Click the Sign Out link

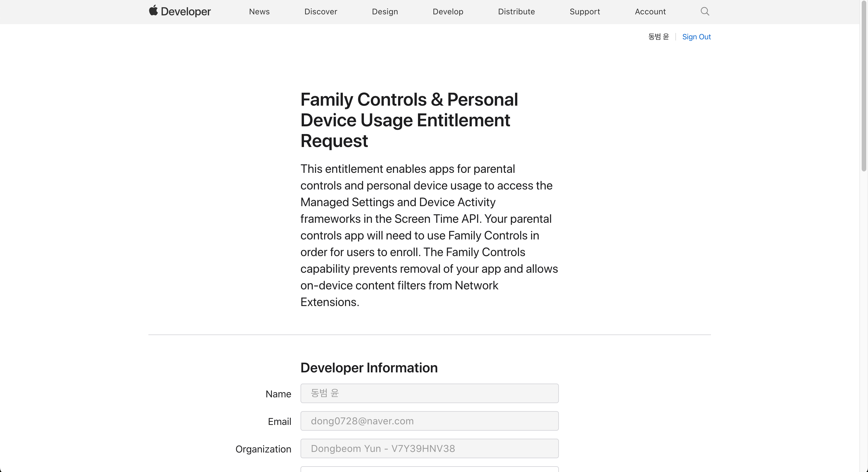[x=696, y=37]
